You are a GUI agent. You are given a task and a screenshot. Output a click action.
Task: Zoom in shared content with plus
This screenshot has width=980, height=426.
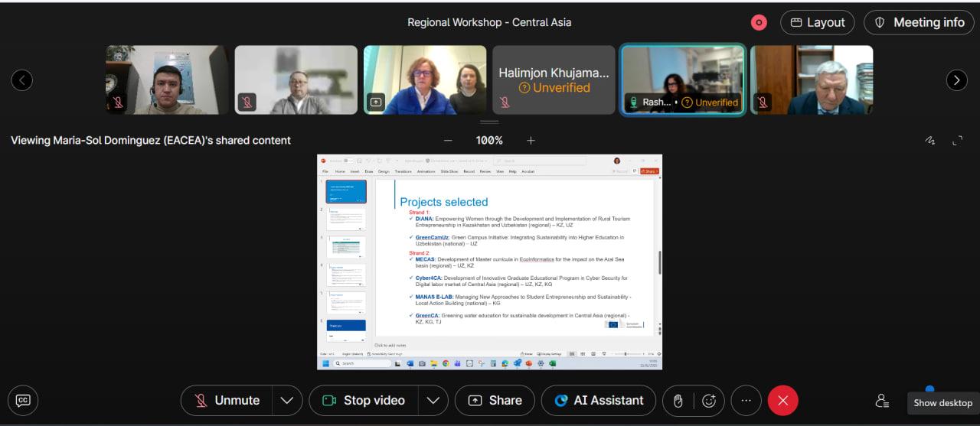pos(531,141)
